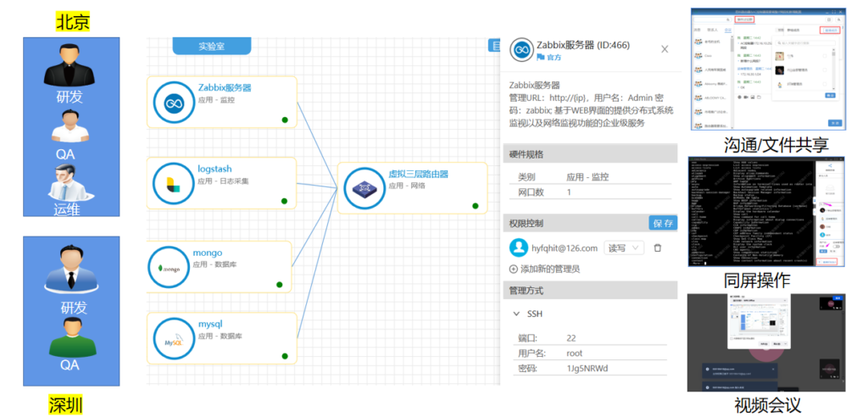Click the green status dot on logstash
Viewport: 868px width, 417px height.
pyautogui.click(x=285, y=201)
